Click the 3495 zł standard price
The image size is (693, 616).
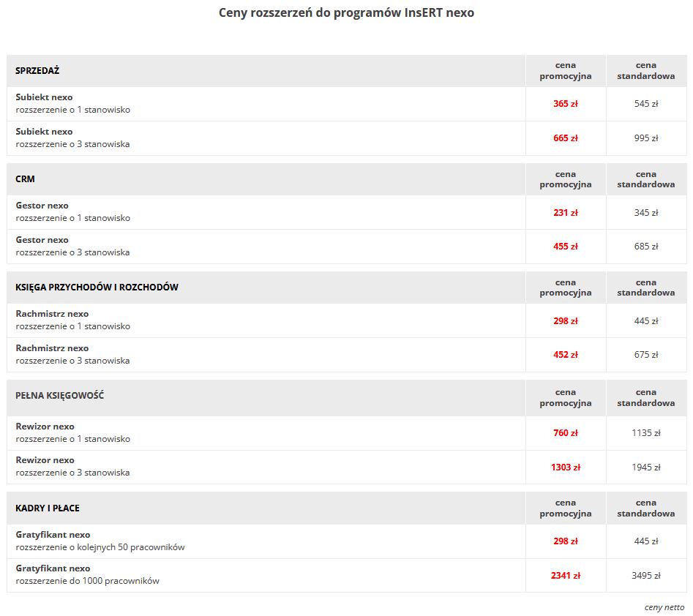[645, 576]
